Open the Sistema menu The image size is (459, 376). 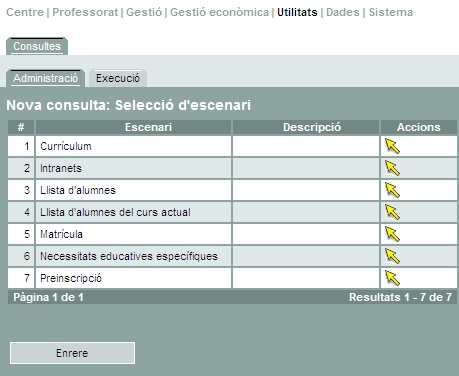pyautogui.click(x=391, y=12)
